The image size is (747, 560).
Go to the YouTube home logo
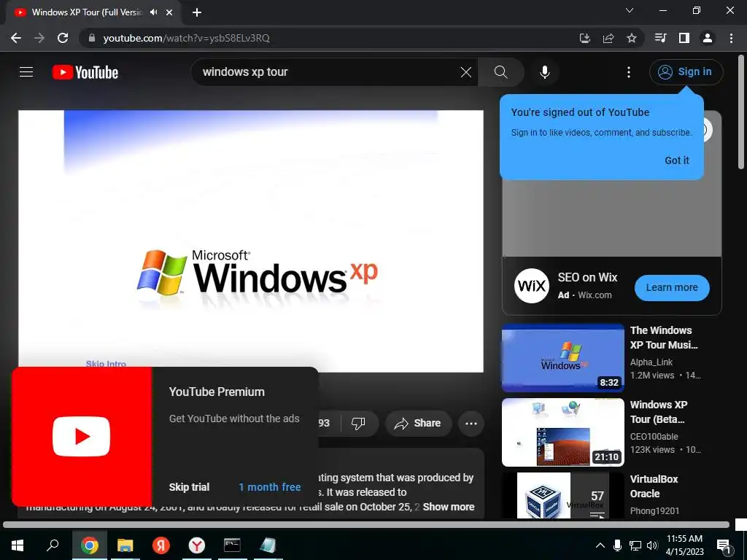pos(85,72)
